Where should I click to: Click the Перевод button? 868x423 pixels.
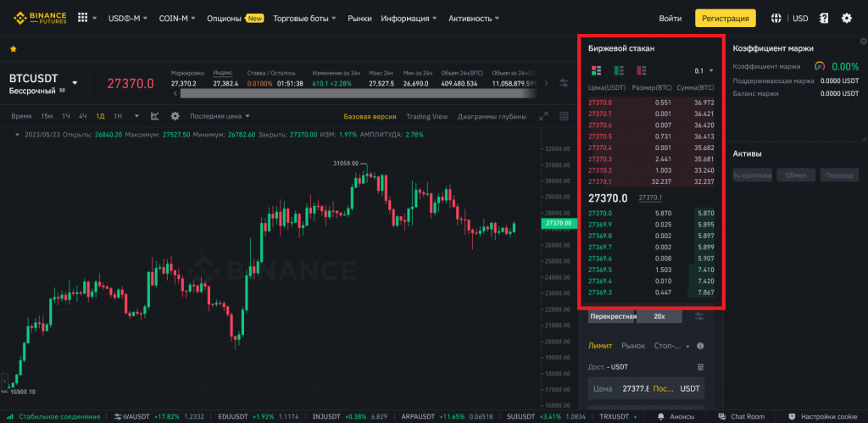click(x=839, y=175)
